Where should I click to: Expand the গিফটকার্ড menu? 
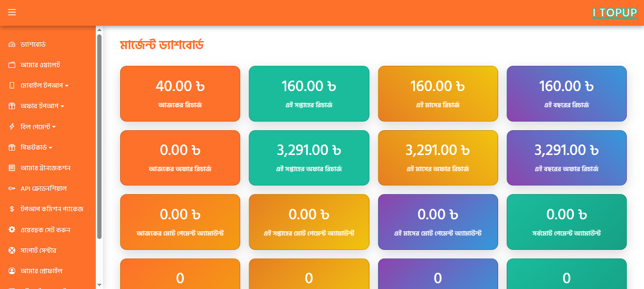click(x=36, y=147)
